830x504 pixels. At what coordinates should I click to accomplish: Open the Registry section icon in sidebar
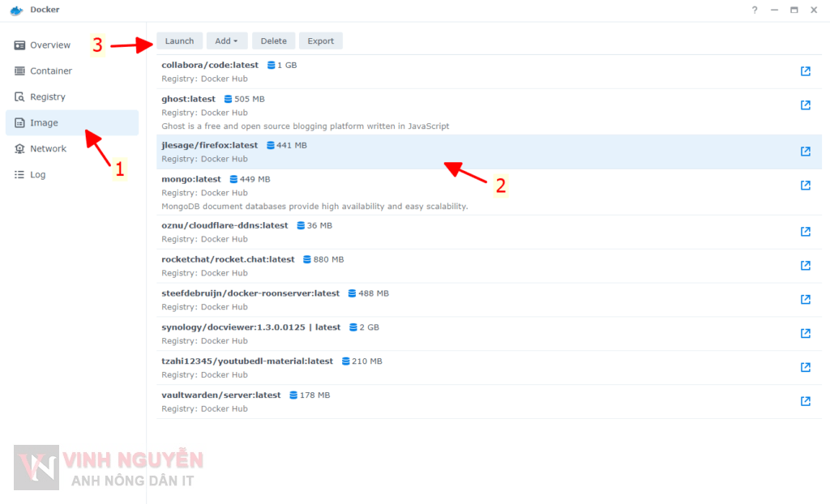point(18,96)
